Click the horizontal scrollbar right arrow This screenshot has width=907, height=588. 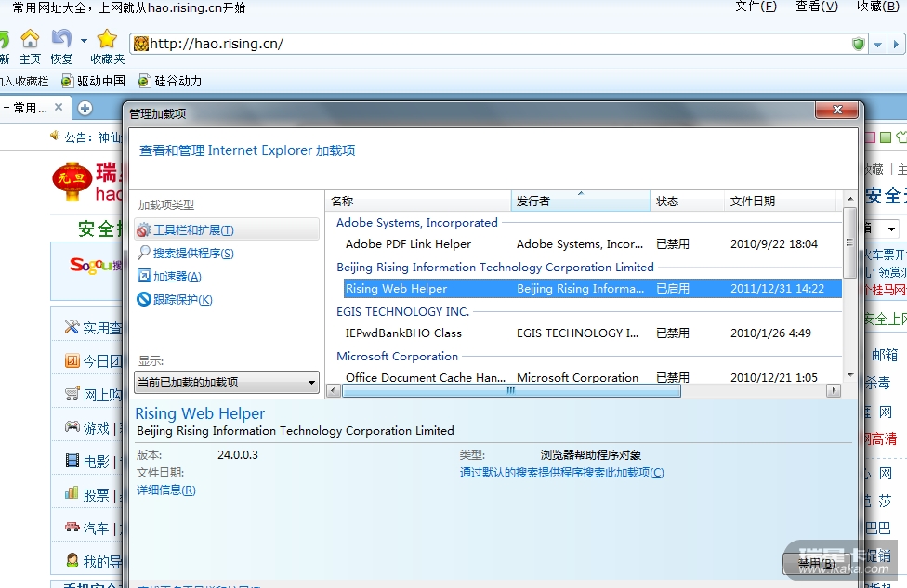point(833,391)
